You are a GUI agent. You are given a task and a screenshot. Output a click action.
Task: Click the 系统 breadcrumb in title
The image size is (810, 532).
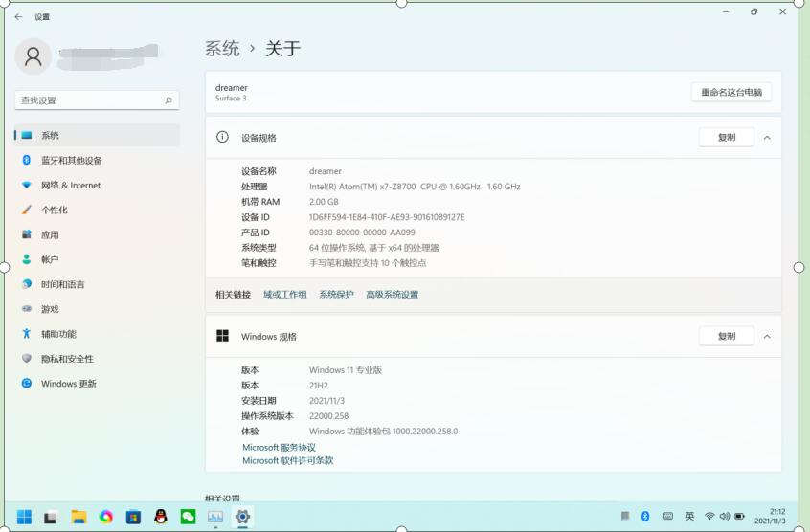tap(222, 49)
